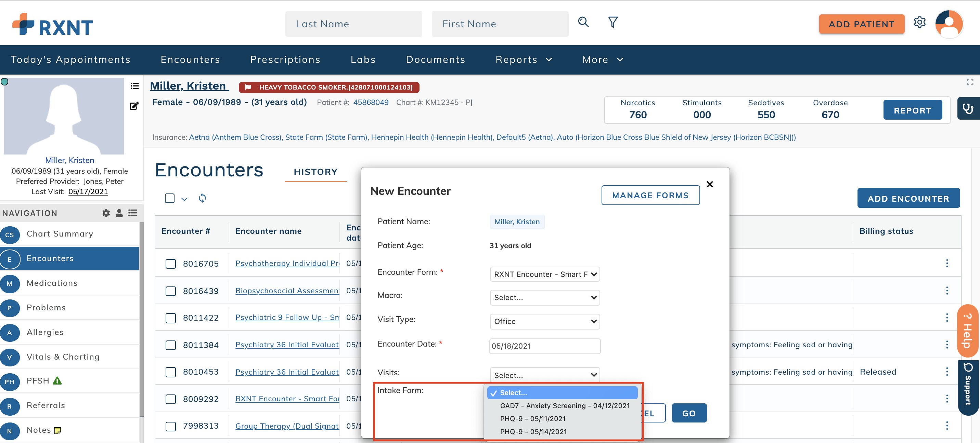
Task: Click the Add Patient button
Action: [861, 24]
